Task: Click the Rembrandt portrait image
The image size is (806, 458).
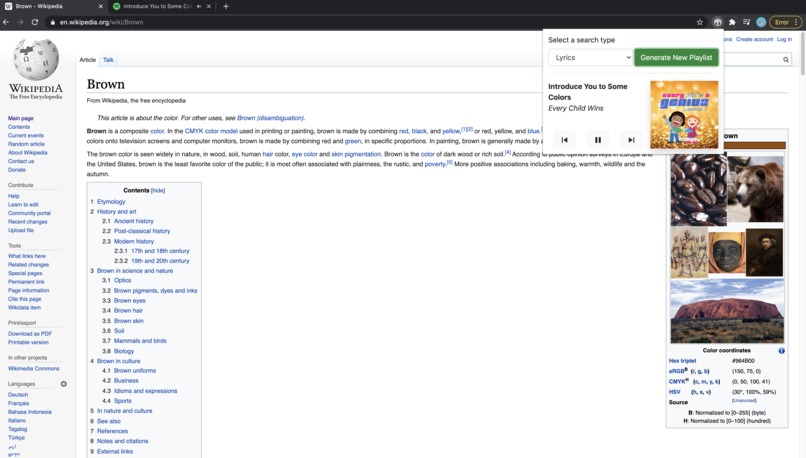Action: 764,253
